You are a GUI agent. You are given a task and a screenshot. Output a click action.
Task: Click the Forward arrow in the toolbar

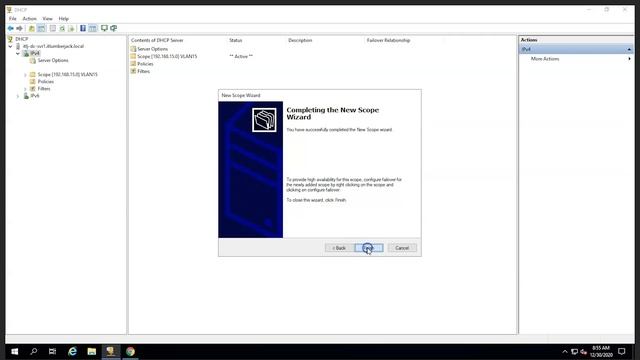(19, 28)
